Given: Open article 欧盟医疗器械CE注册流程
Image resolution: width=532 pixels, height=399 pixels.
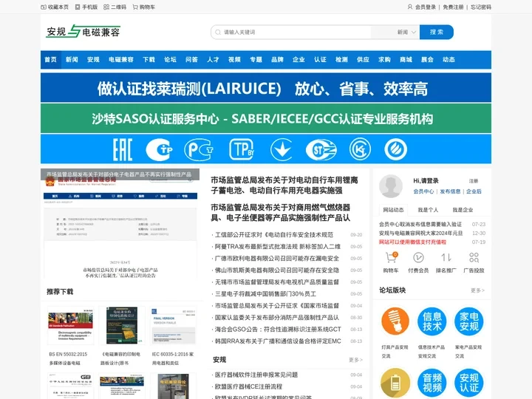Looking at the screenshot, I should [x=248, y=386].
